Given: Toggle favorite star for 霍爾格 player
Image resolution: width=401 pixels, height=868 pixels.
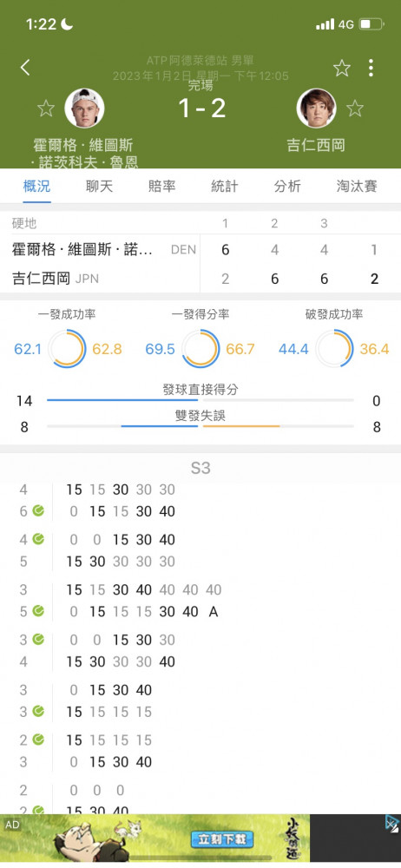Looking at the screenshot, I should [46, 108].
